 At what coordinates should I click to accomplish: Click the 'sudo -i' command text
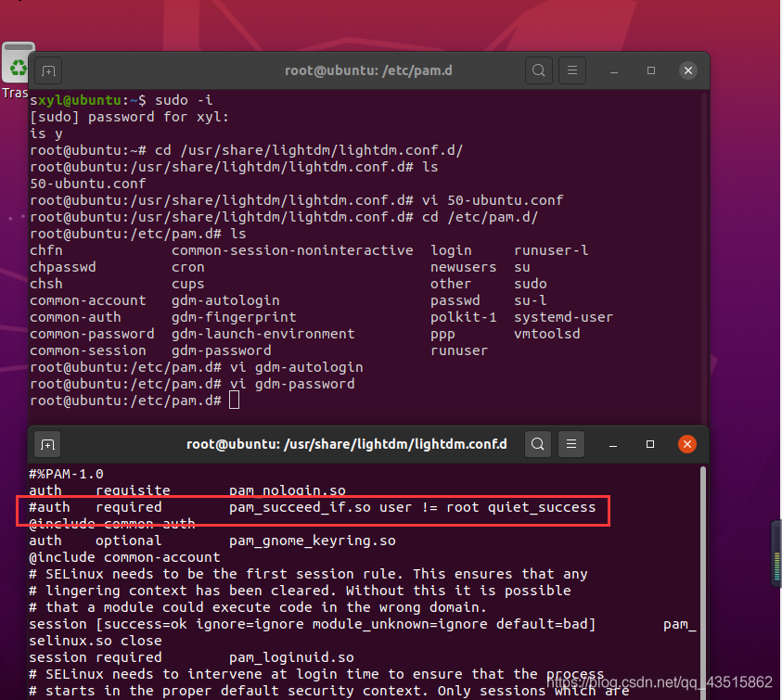click(184, 100)
